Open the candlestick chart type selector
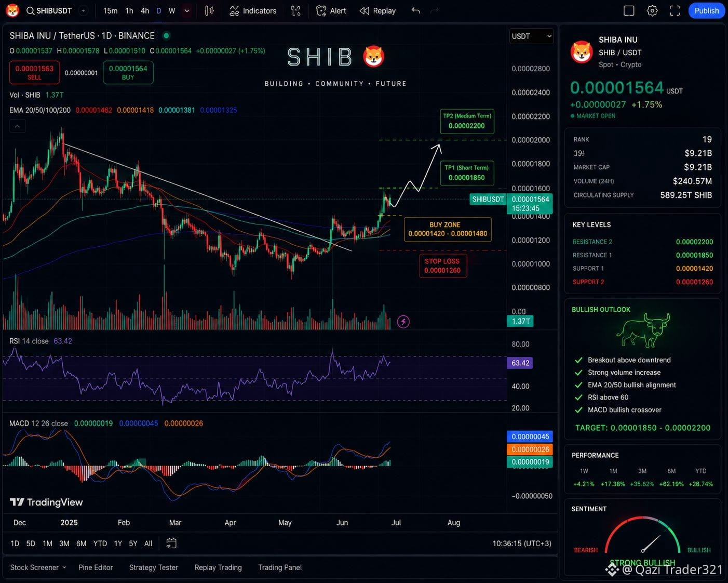The image size is (728, 583). click(209, 11)
